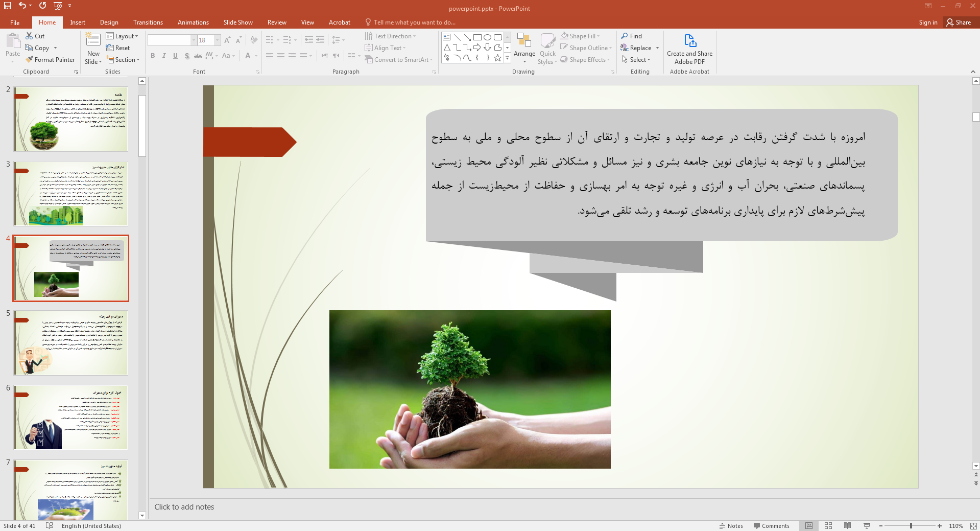
Task: Clear all formatting icon
Action: click(x=254, y=40)
